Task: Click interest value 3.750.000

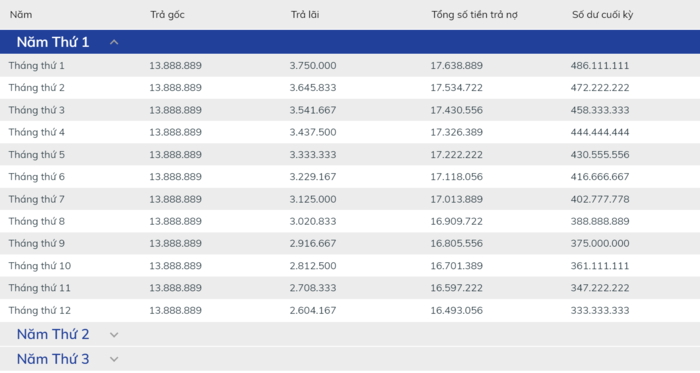Action: (x=312, y=66)
